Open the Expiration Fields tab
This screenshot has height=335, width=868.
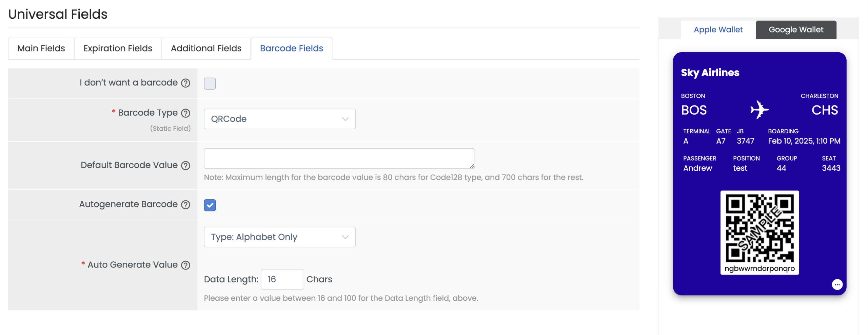pos(118,48)
